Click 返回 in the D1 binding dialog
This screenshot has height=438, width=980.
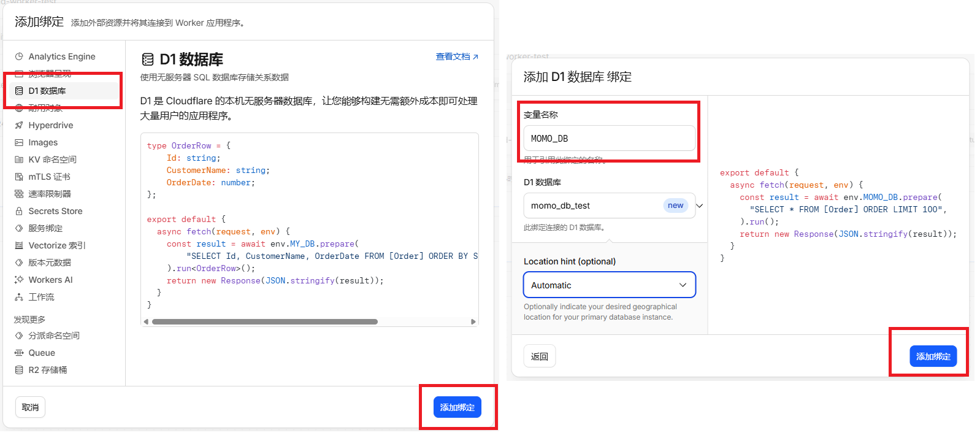(x=540, y=356)
